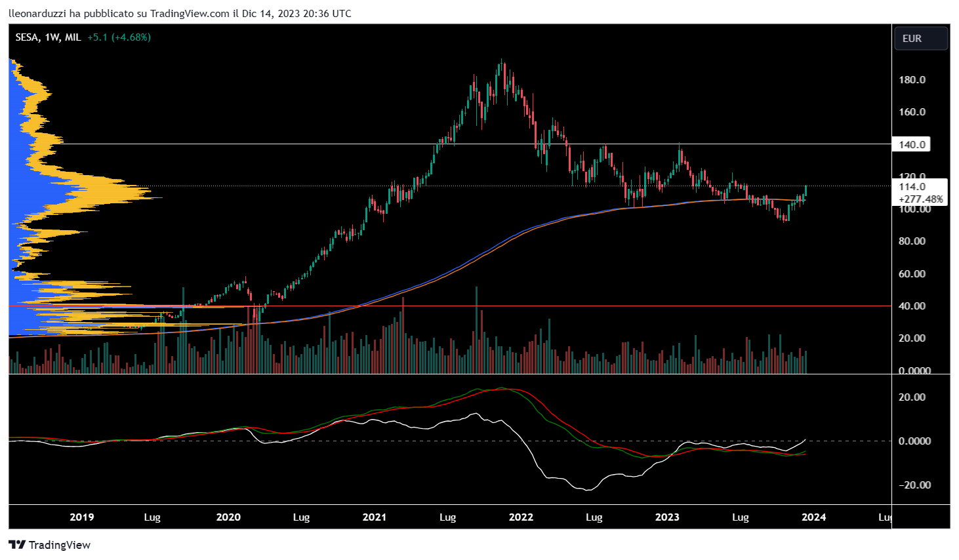Click the MIL exchange text in the legend

tap(73, 37)
